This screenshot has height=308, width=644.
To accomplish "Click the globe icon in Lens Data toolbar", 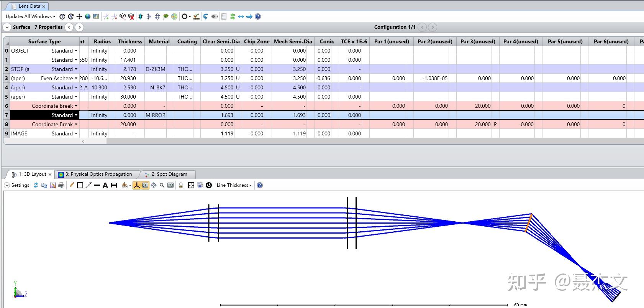I will tap(88, 16).
